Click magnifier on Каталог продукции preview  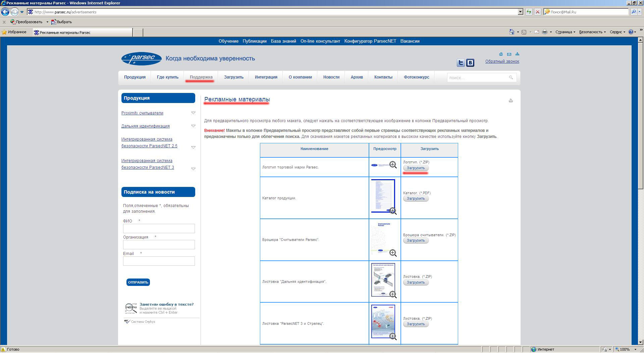tap(393, 211)
